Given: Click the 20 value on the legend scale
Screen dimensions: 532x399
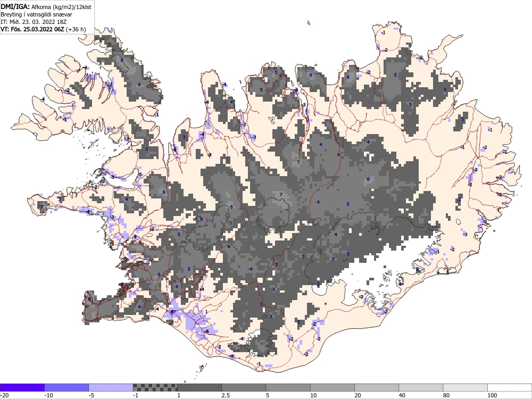Looking at the screenshot, I should 358,395.
